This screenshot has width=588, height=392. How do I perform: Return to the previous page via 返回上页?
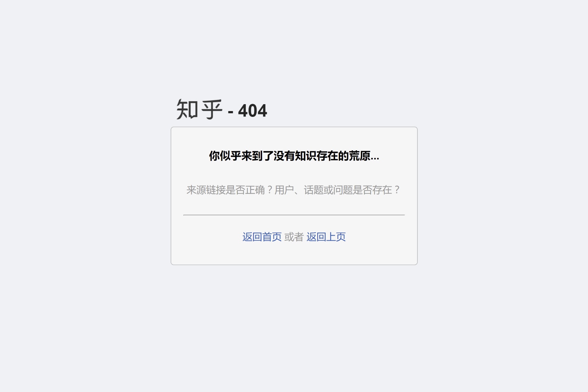pos(326,237)
